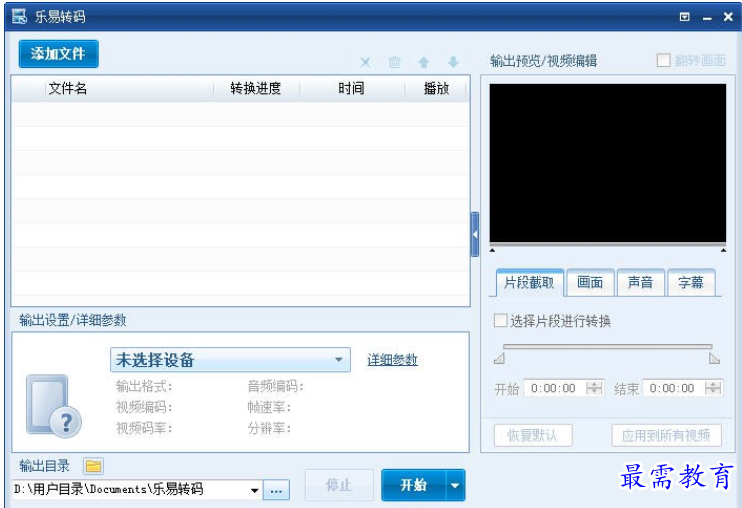The image size is (742, 508).
Task: Click the 乐易转码 app icon in title bar
Action: point(19,17)
